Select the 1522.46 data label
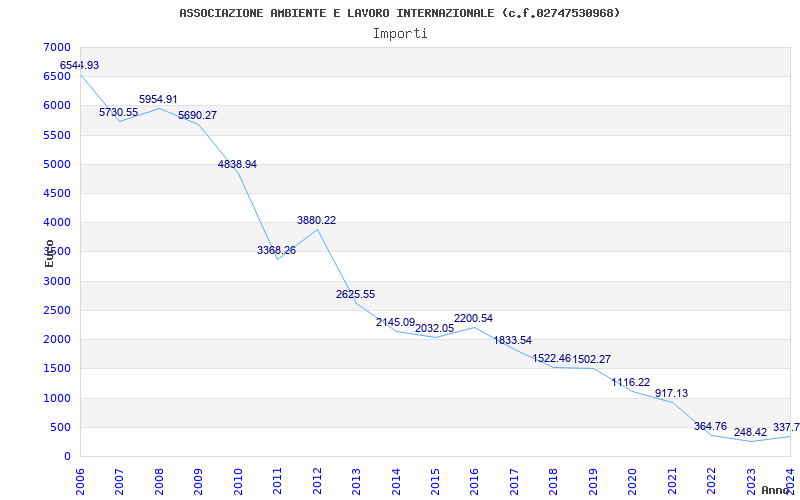The image size is (800, 500). (x=552, y=358)
